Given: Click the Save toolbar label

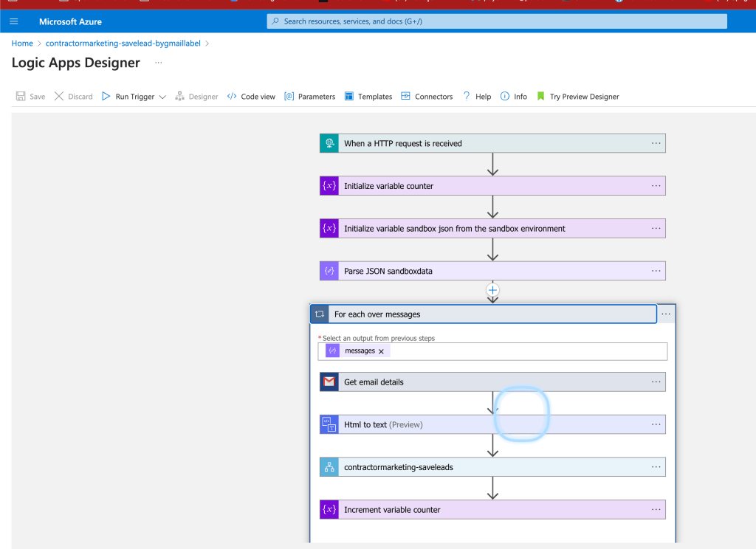Looking at the screenshot, I should click(x=37, y=97).
